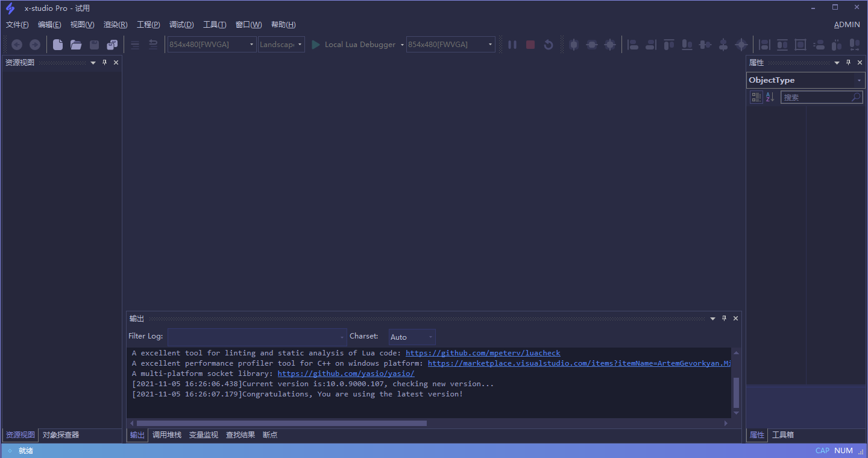Viewport: 868px width, 458px height.
Task: Open the 工程(P) menu
Action: [148, 25]
